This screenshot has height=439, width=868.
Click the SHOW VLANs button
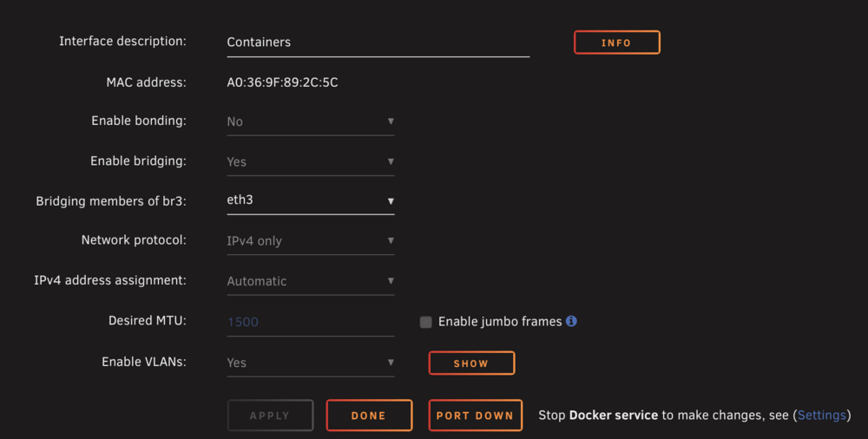pos(471,364)
